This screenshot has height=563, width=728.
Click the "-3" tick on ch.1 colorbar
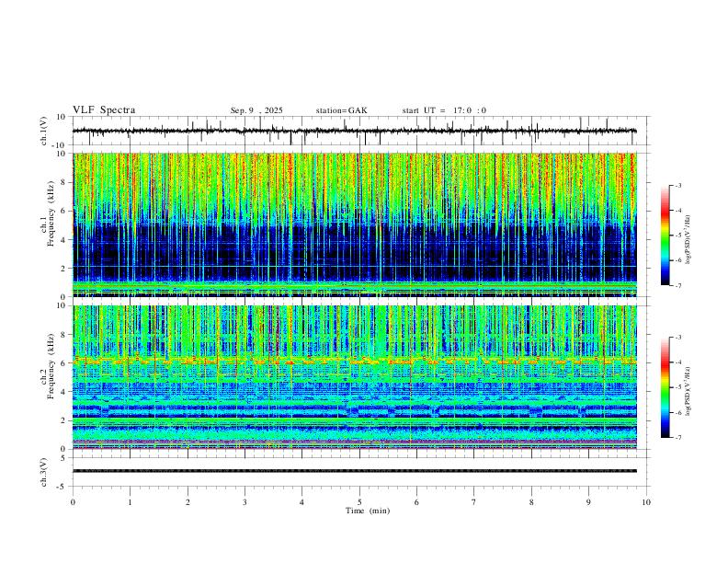(678, 185)
